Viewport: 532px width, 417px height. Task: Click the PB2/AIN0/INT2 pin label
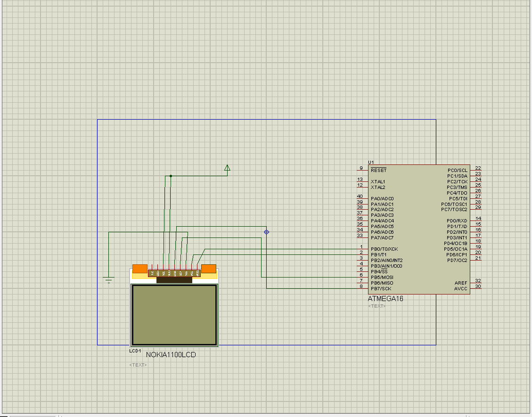pos(387,260)
